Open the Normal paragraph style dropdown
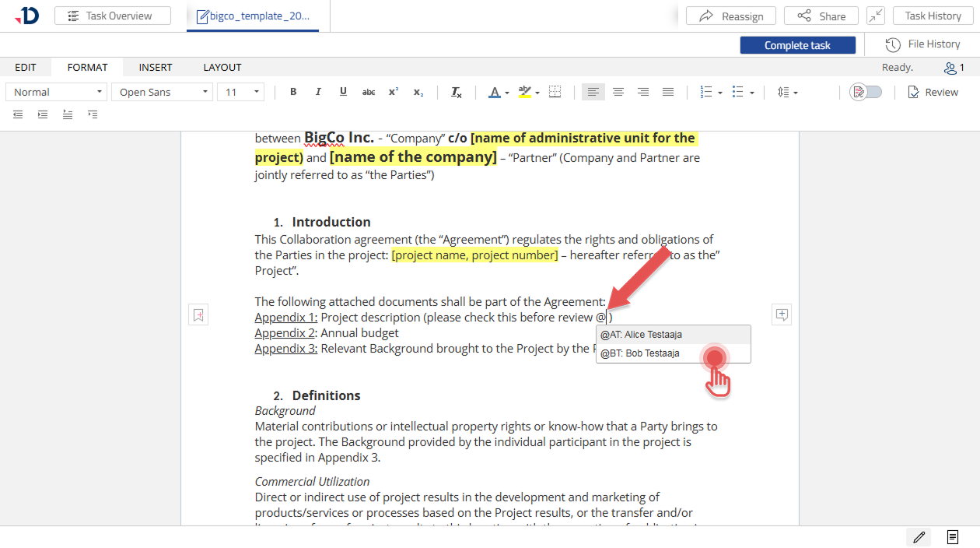This screenshot has height=548, width=980. (57, 92)
